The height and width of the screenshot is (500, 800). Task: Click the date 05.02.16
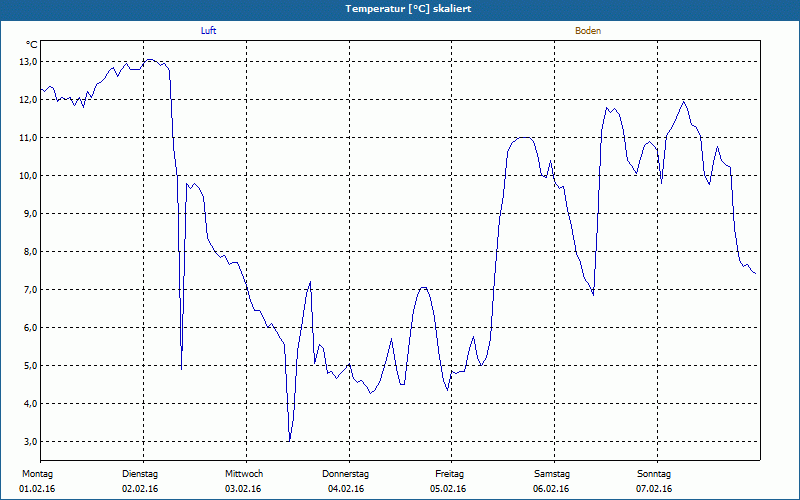pyautogui.click(x=448, y=489)
